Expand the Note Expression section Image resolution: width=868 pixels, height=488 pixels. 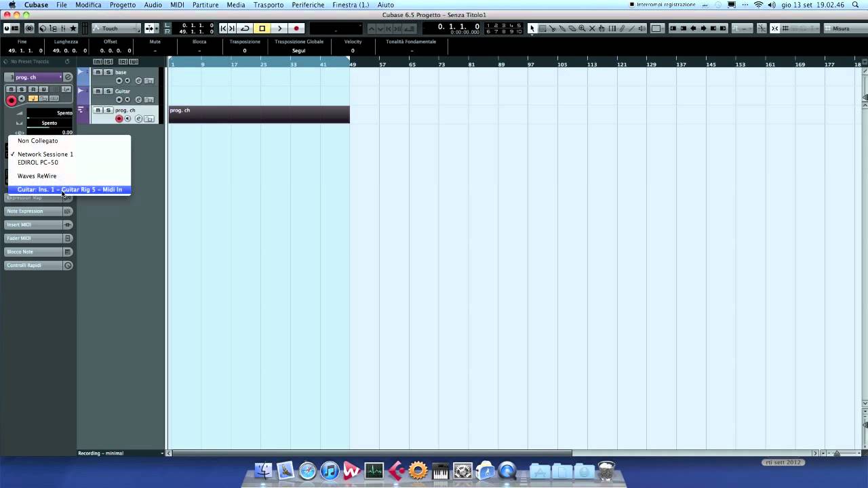coord(39,211)
